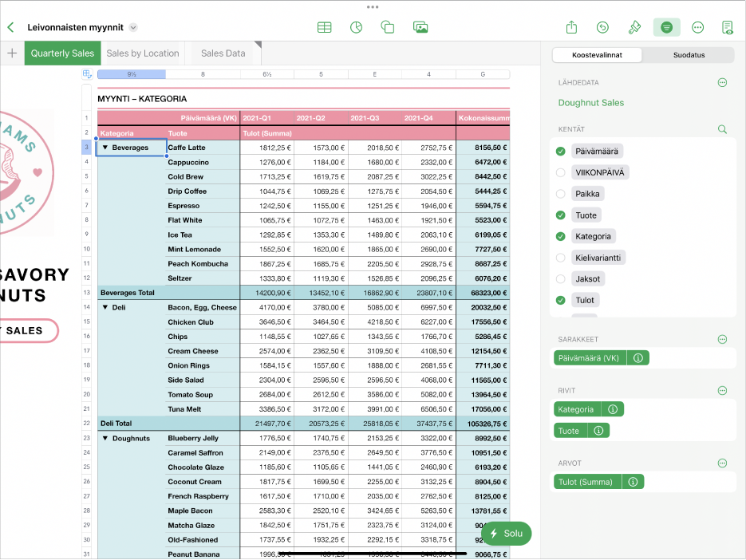Select the Koostevalinnat tab
746x560 pixels.
(597, 55)
